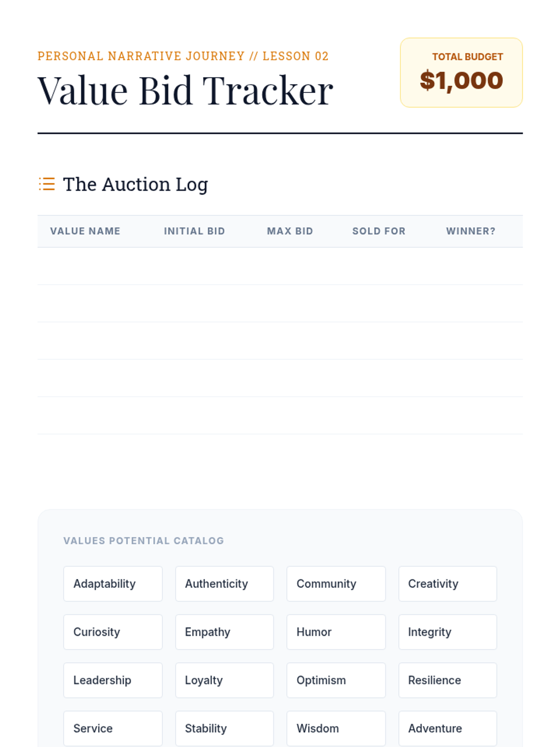The width and height of the screenshot is (560, 747).
Task: Select the Curiosity value chip
Action: (113, 632)
